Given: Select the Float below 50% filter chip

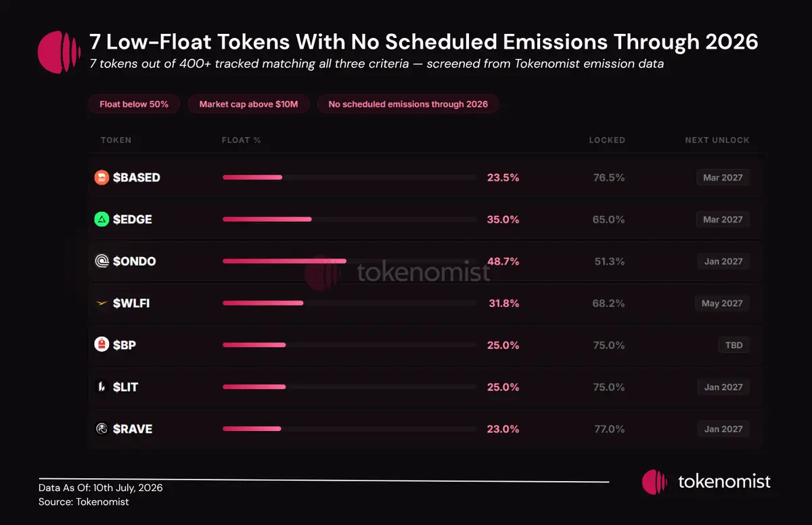Looking at the screenshot, I should 134,104.
